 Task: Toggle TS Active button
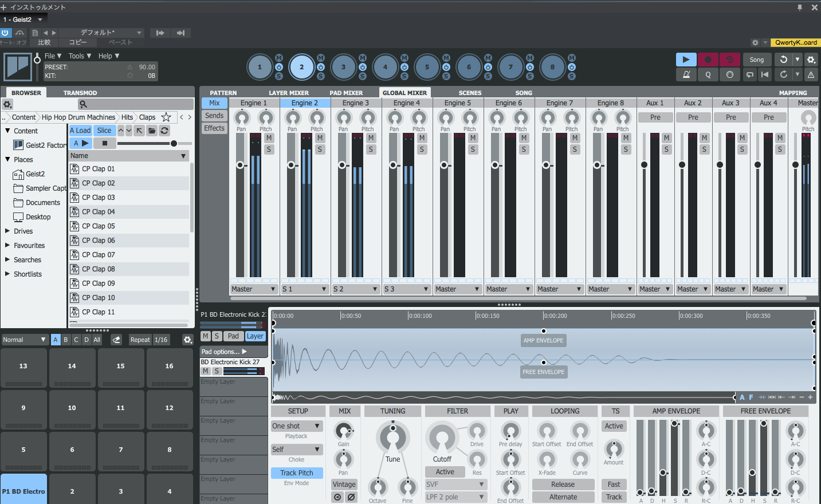pos(614,426)
